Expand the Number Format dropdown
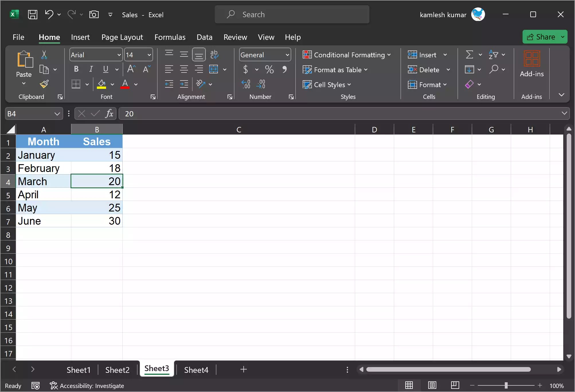Viewport: 575px width, 392px height. click(287, 54)
